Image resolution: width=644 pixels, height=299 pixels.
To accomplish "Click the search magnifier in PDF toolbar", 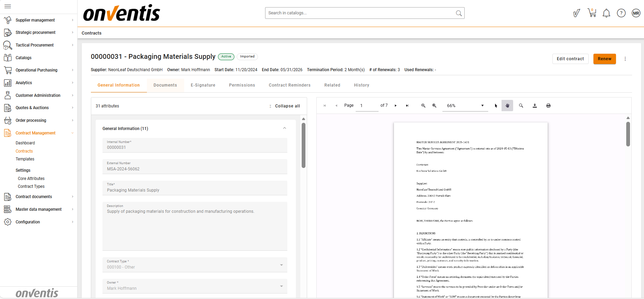I will (x=521, y=106).
